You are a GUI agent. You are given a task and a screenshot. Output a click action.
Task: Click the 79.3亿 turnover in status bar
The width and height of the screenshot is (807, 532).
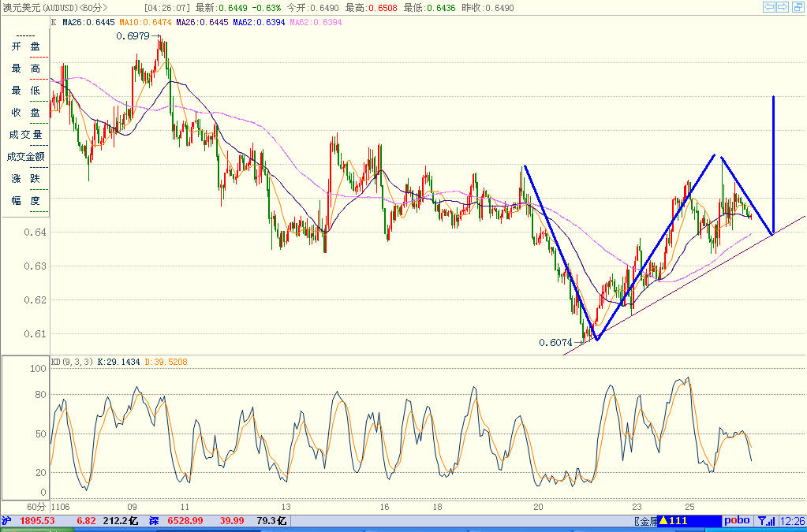point(271,521)
